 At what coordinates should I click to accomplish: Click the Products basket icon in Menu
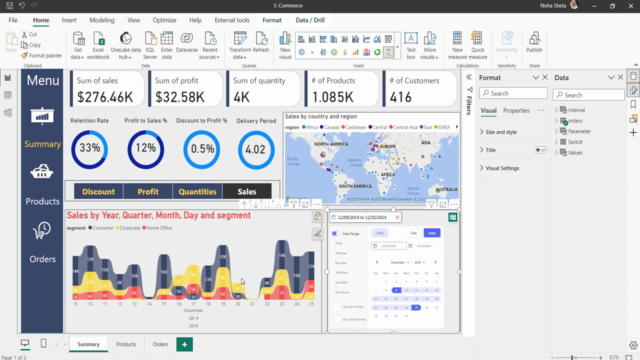pos(42,171)
